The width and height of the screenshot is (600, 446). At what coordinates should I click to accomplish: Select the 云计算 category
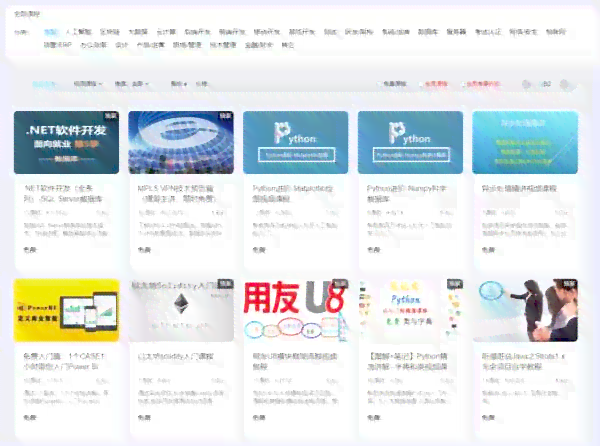click(x=166, y=32)
